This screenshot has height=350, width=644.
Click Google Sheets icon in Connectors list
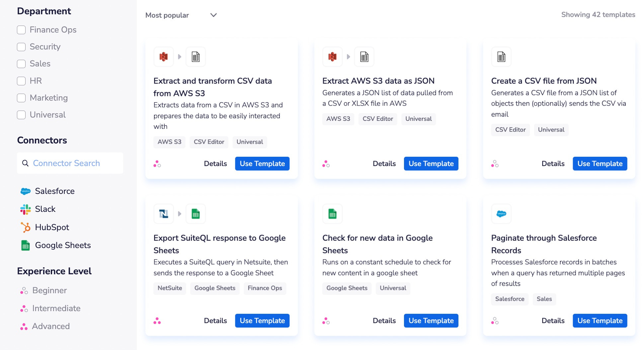coord(26,245)
